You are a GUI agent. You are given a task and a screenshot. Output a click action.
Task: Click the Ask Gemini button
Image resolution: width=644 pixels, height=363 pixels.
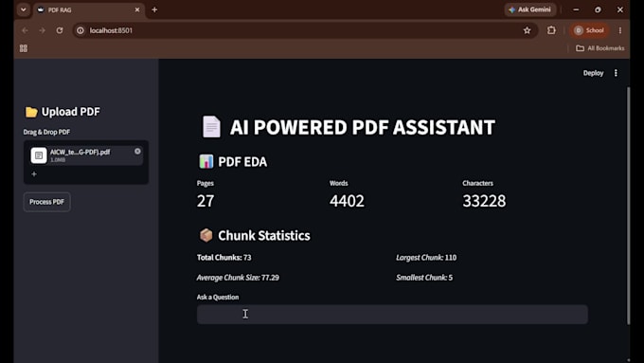(530, 9)
